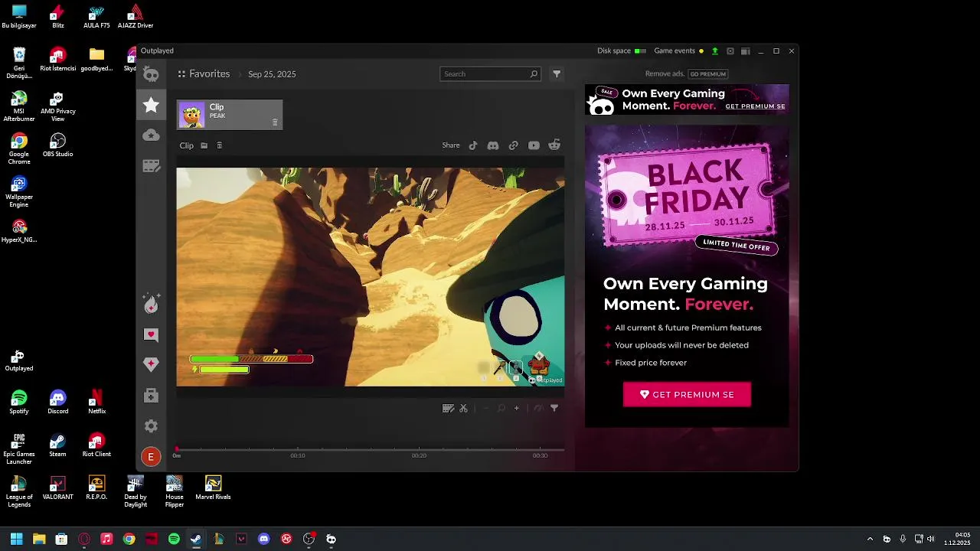Open Outplayed settings gear
The image size is (980, 551).
(x=151, y=426)
